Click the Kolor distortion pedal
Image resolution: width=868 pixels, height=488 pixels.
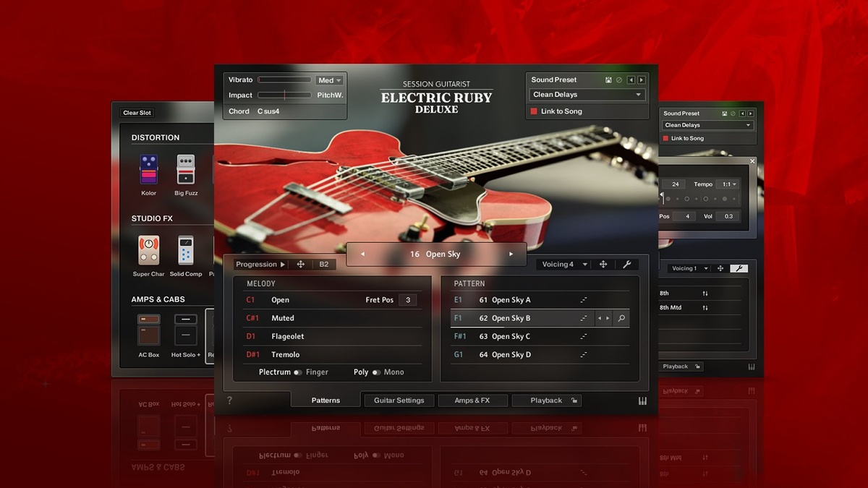click(x=148, y=170)
